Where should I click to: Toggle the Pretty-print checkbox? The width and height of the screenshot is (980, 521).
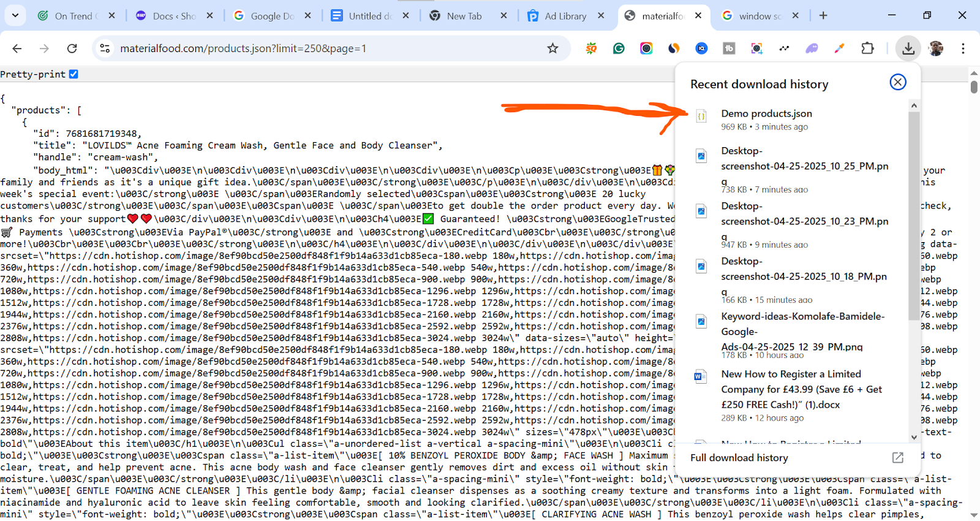[73, 74]
